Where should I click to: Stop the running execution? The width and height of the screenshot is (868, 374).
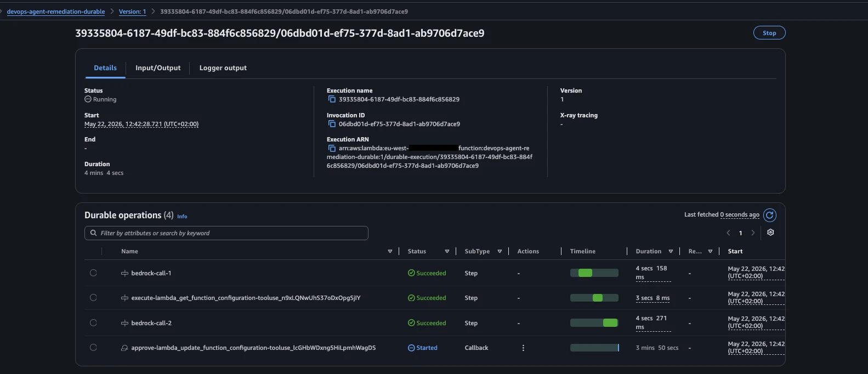[x=769, y=33]
